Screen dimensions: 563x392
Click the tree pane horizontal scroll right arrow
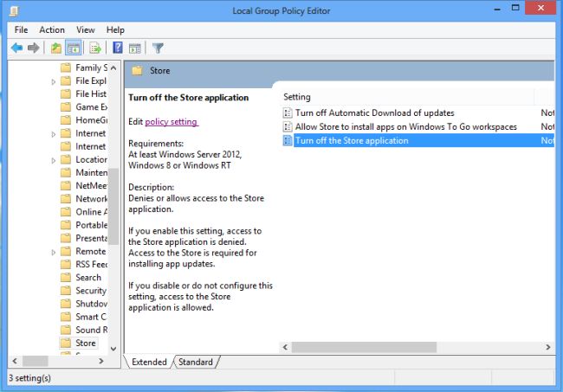tap(101, 361)
